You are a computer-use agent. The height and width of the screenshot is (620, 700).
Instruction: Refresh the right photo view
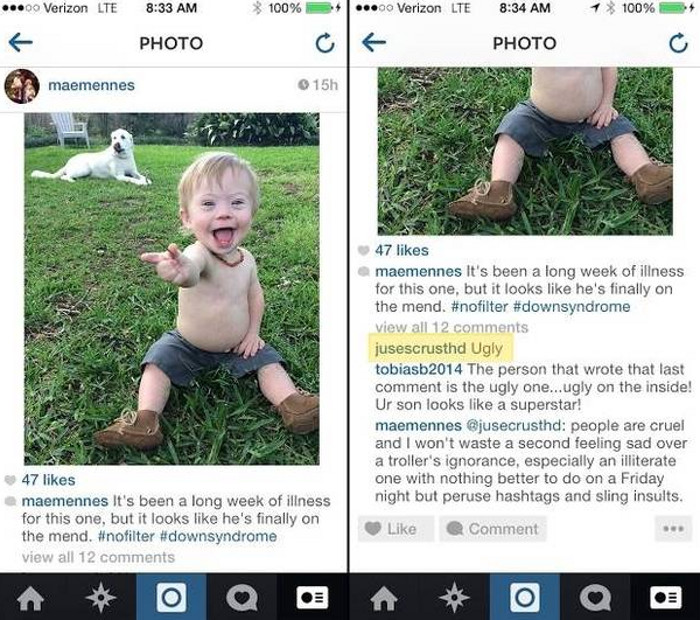[x=679, y=43]
